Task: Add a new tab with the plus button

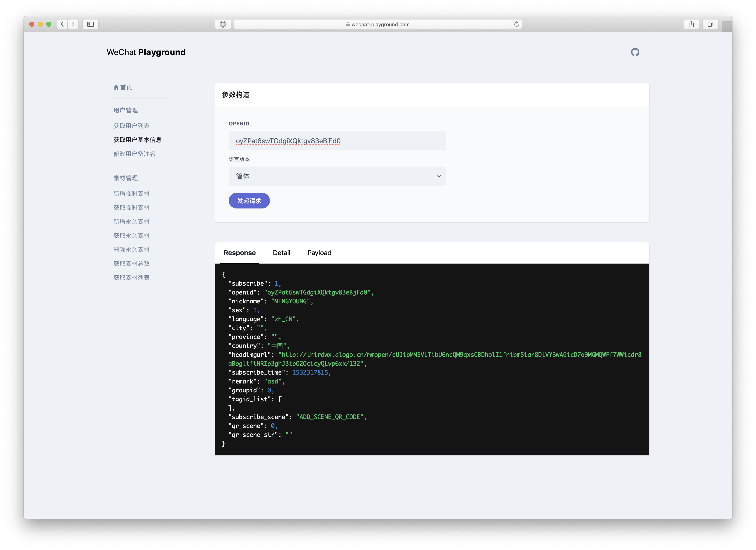Action: 727,27
